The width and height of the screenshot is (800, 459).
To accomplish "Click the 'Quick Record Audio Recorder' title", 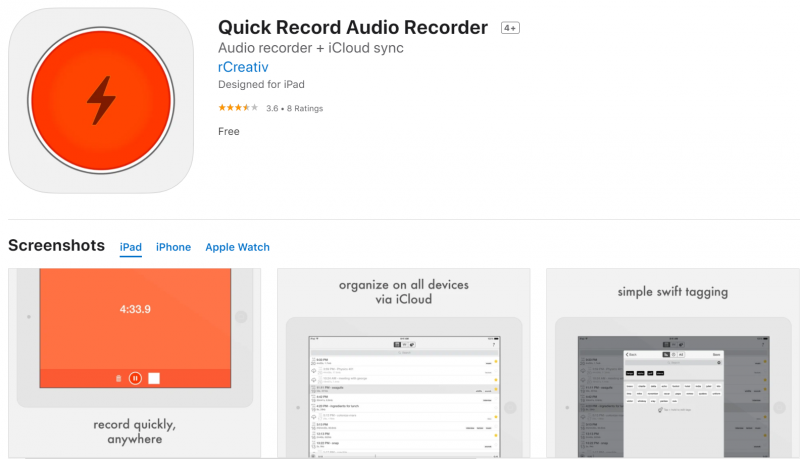I will pos(353,28).
